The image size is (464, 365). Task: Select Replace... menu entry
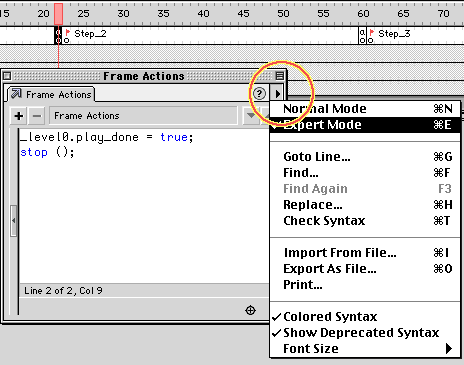coord(365,205)
